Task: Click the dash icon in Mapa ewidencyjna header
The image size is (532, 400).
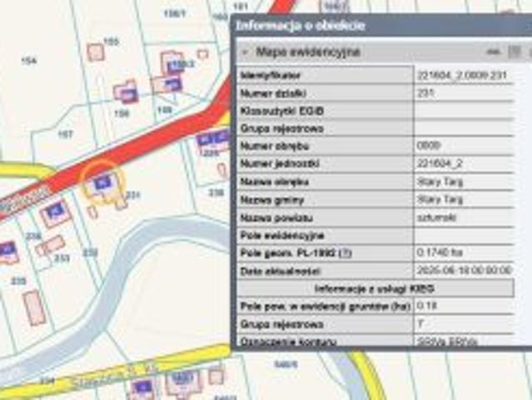Action: (x=493, y=52)
